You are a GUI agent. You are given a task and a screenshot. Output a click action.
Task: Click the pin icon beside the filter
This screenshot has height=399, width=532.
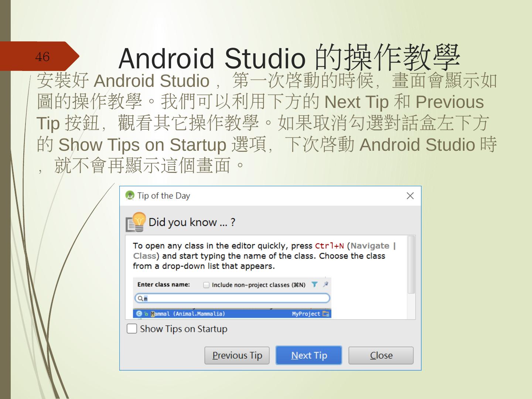tap(325, 284)
